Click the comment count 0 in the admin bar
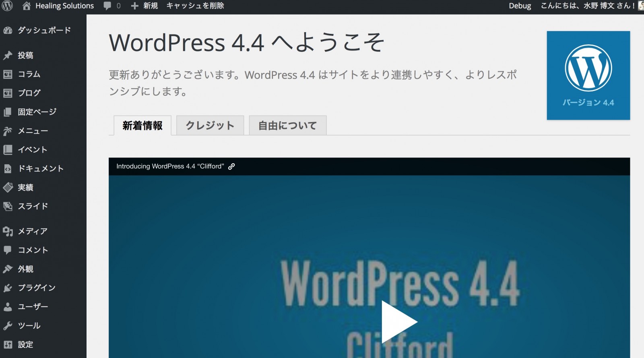 point(118,6)
